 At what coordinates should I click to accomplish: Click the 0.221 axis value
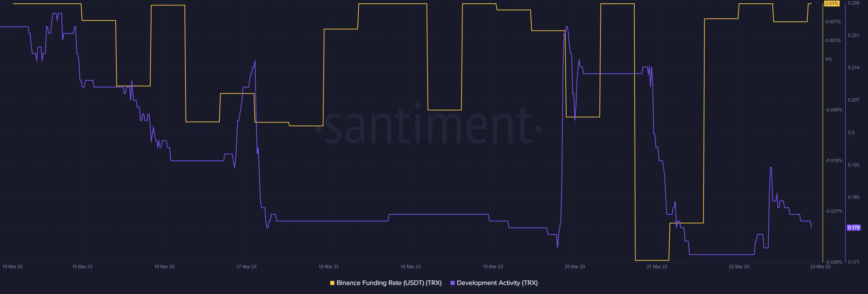pos(854,35)
